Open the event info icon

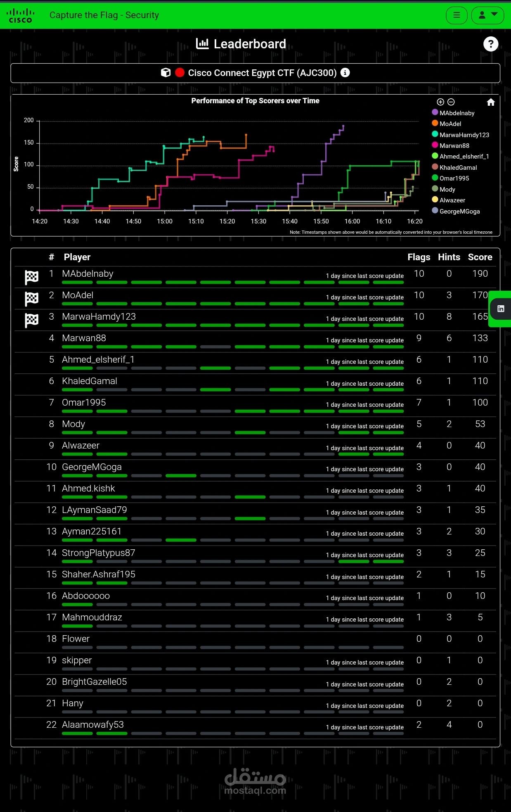click(345, 73)
